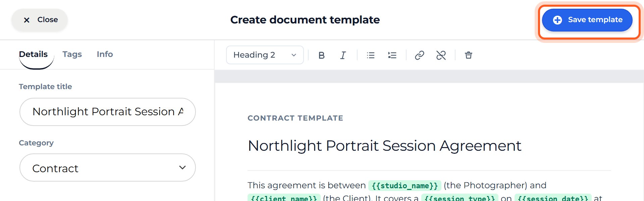This screenshot has width=644, height=201.
Task: Expand the Contract category dropdown
Action: tap(108, 167)
